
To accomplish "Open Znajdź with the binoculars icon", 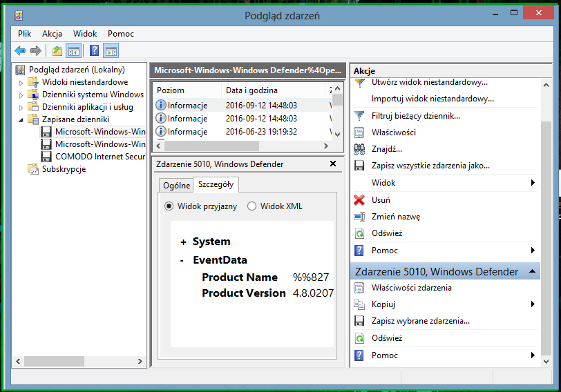I will pos(359,149).
